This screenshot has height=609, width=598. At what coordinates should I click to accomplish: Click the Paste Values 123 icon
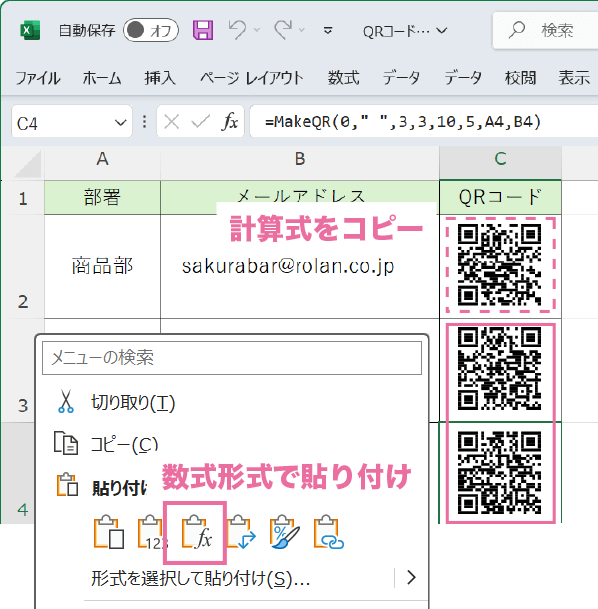153,532
